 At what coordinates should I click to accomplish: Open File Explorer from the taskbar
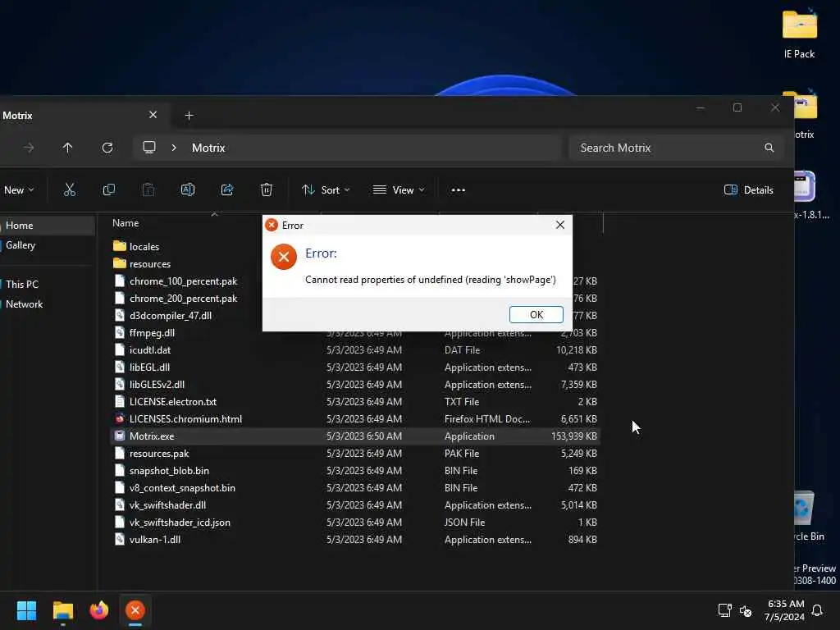pyautogui.click(x=62, y=610)
